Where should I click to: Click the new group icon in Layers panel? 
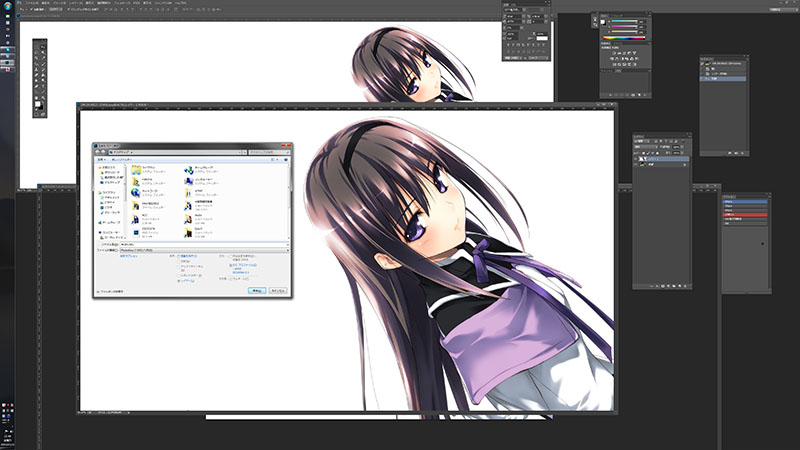(x=673, y=286)
